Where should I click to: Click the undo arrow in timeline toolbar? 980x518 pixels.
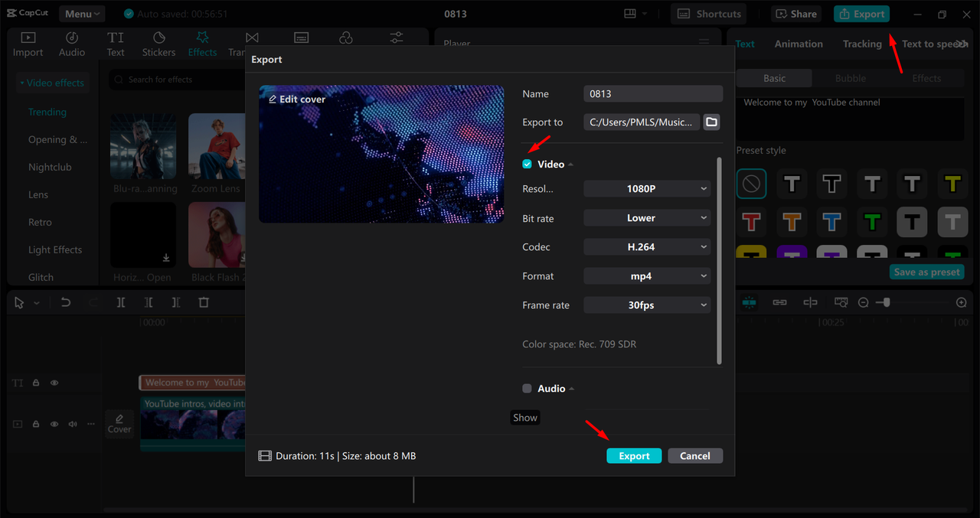click(66, 302)
